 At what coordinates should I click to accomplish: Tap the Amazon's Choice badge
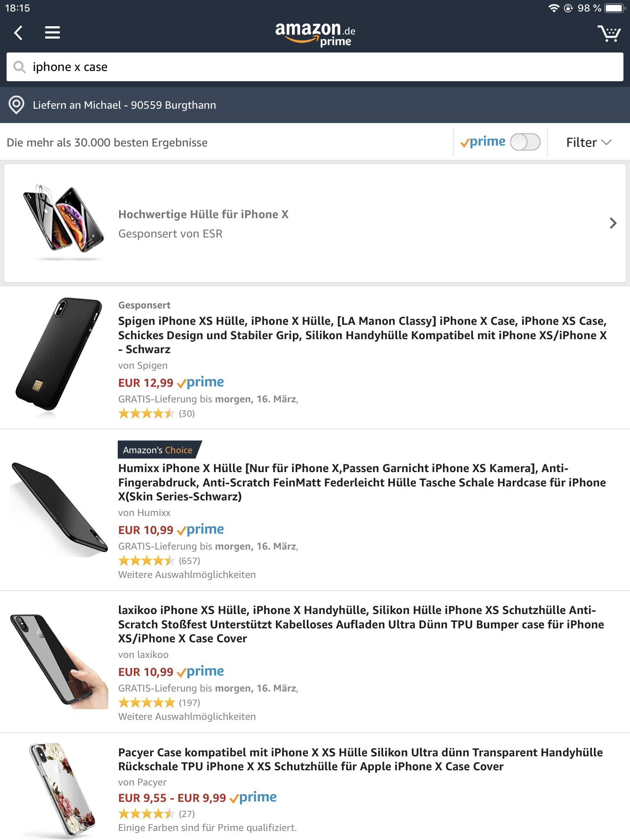click(x=158, y=450)
